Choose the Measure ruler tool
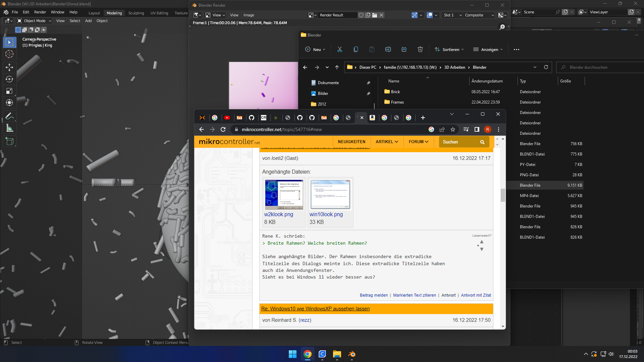 coord(9,128)
